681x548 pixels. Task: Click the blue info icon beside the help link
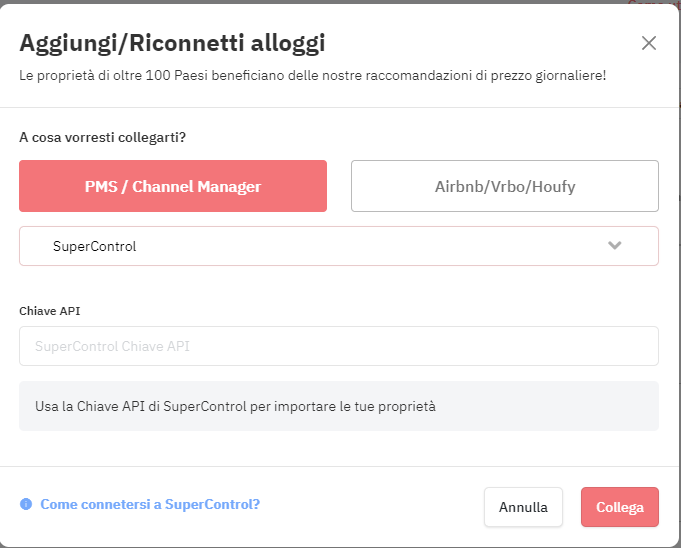(26, 504)
